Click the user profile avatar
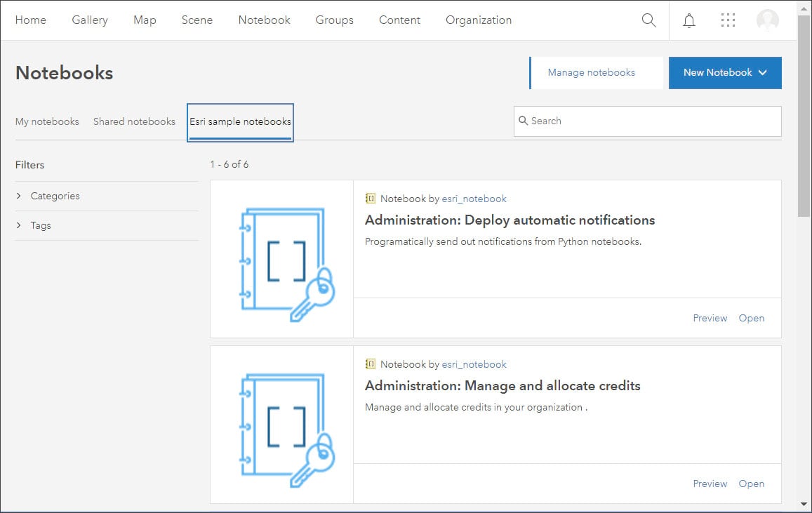The height and width of the screenshot is (513, 812). click(767, 20)
